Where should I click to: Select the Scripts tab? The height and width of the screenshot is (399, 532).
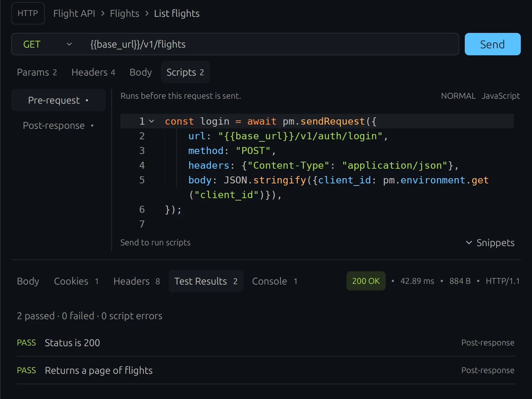[185, 72]
